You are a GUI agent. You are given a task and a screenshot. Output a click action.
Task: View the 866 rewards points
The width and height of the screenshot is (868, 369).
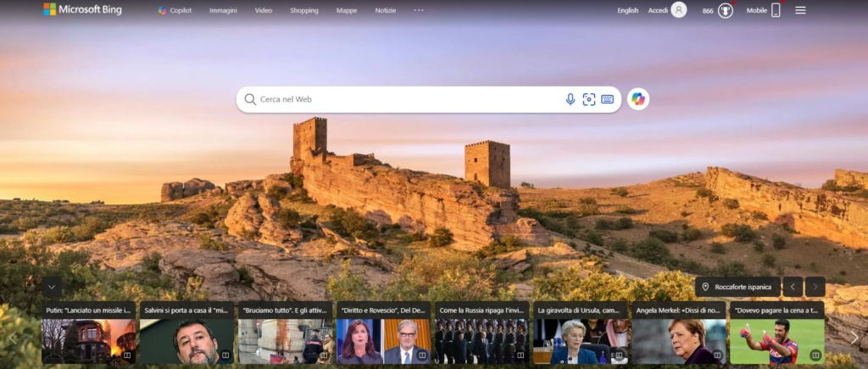click(708, 11)
